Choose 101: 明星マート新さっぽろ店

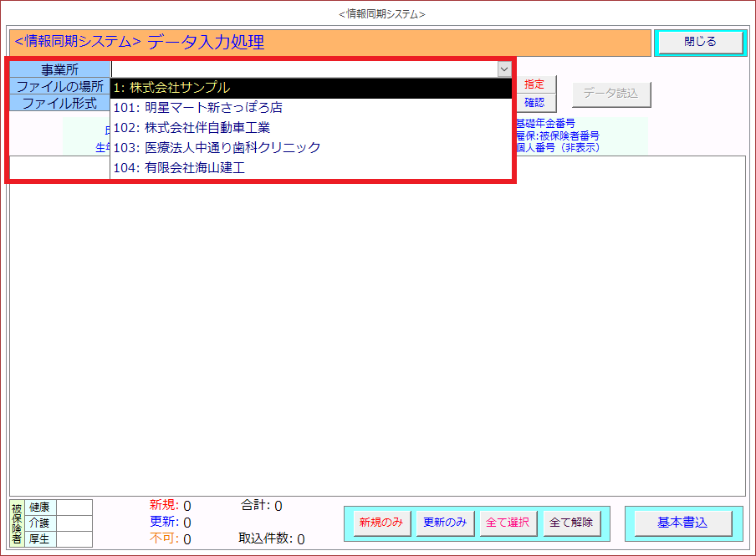point(309,108)
